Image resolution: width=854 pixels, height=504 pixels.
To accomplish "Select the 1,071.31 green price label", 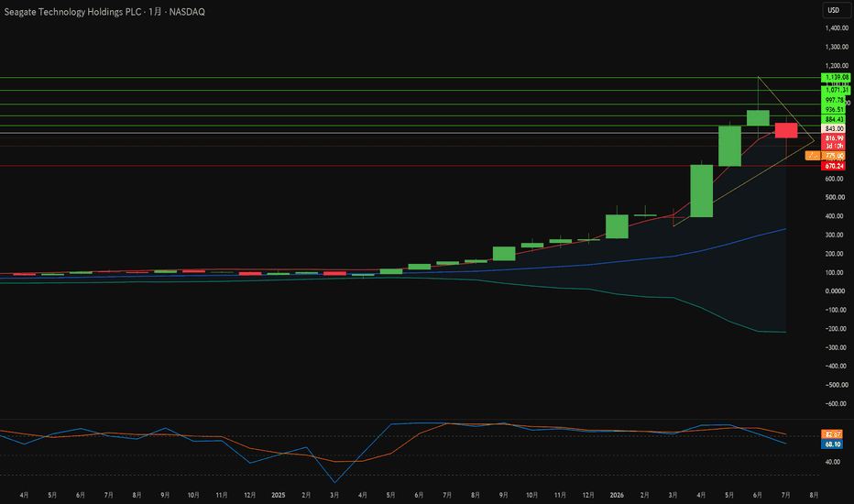I will tap(836, 90).
